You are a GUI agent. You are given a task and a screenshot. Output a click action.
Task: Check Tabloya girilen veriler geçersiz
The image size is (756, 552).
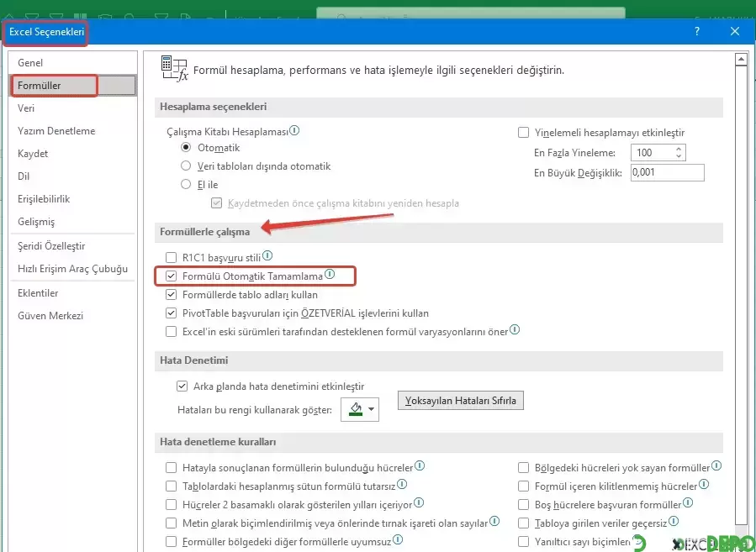coord(523,523)
